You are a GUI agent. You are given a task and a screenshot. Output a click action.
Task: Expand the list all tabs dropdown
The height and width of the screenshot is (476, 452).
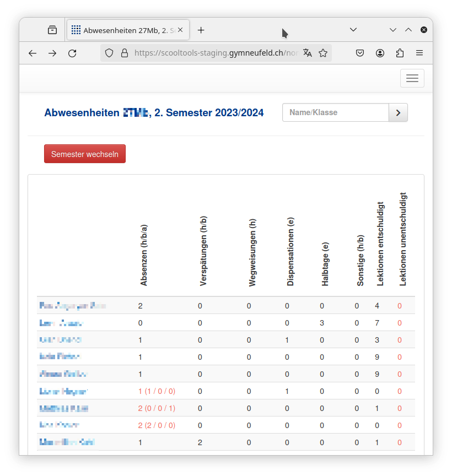(353, 30)
